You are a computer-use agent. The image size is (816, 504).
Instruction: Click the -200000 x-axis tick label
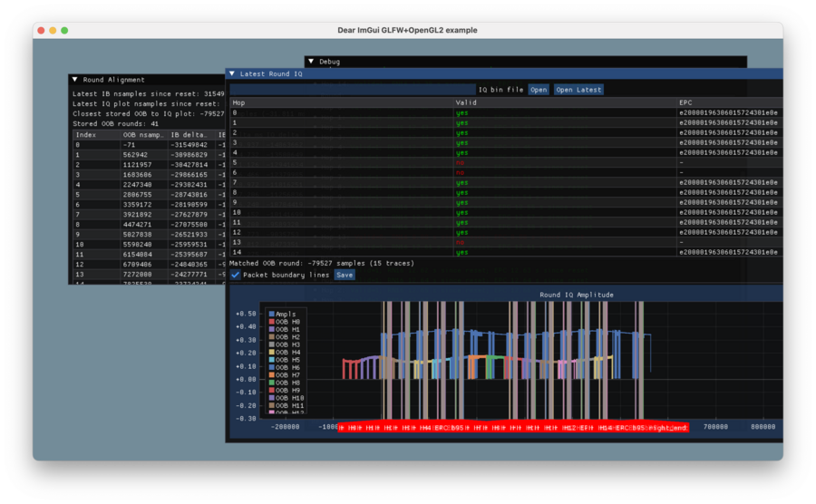tap(286, 427)
